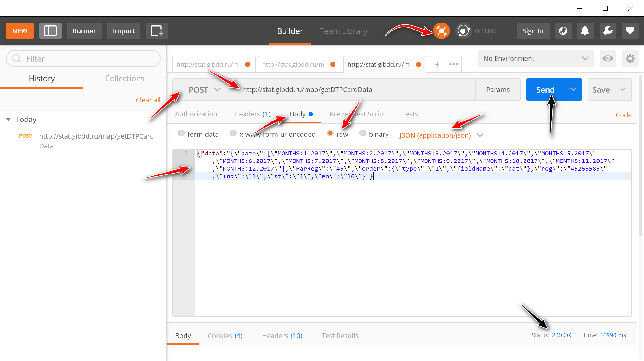Click the request URL input field
The width and height of the screenshot is (644, 361).
point(355,90)
